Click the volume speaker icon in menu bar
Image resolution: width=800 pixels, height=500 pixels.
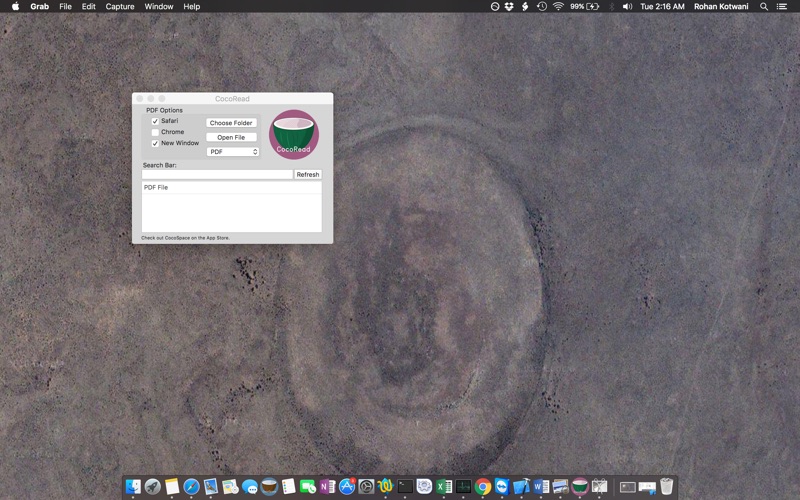(x=627, y=6)
